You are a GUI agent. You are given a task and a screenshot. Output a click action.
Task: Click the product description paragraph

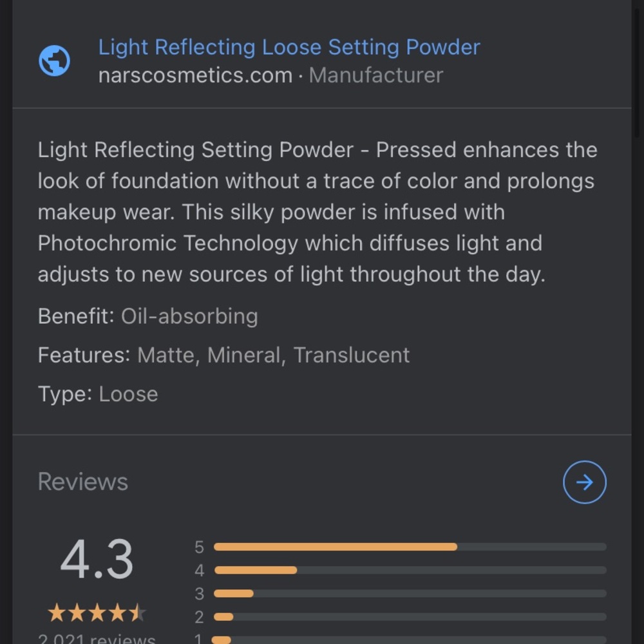(x=316, y=212)
